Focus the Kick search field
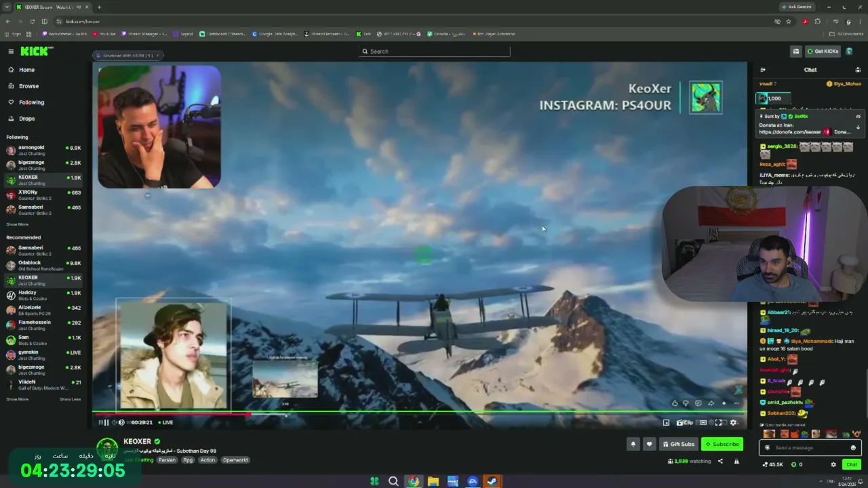The image size is (868, 488). click(435, 52)
